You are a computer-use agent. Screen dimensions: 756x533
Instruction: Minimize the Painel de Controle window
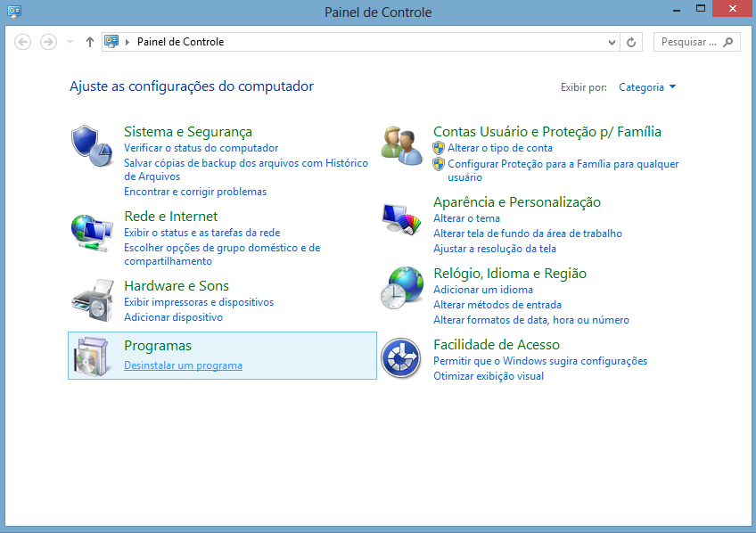coord(677,9)
